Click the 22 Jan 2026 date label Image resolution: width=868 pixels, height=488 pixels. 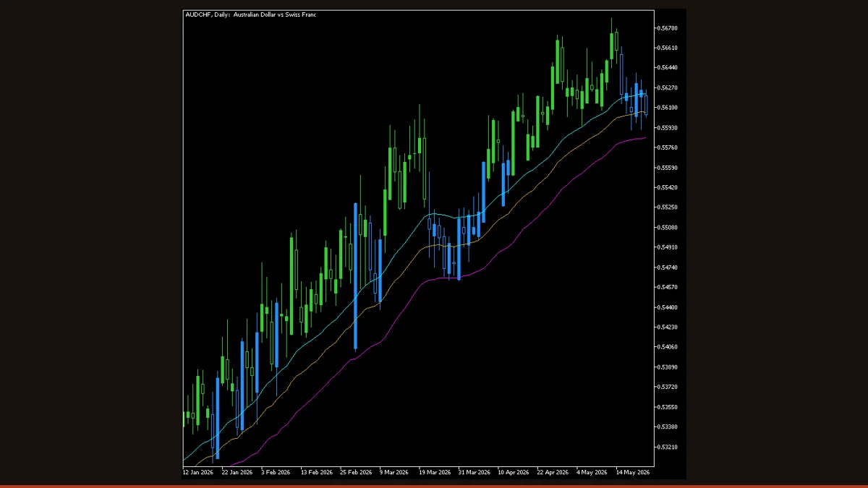(x=237, y=472)
